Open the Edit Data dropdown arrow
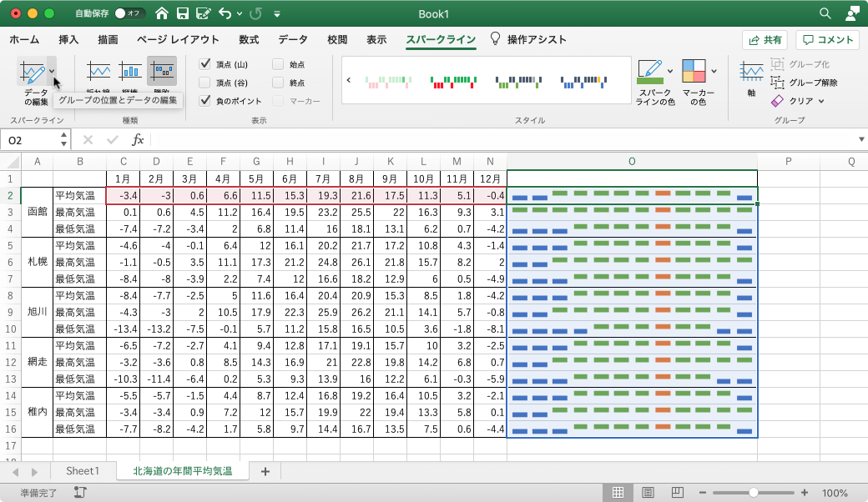 click(x=52, y=71)
